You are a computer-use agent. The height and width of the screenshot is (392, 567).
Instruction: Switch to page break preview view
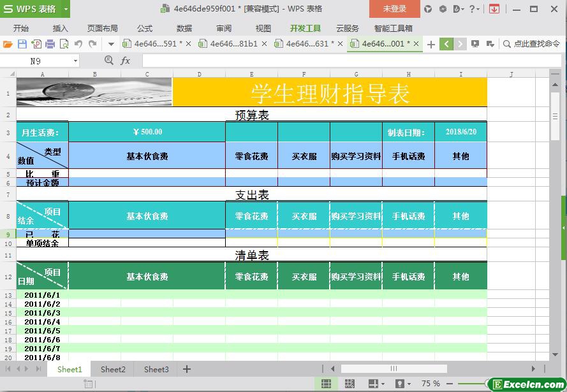pos(350,384)
